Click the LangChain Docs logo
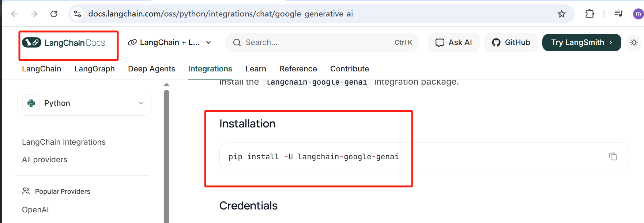This screenshot has height=223, width=644. pyautogui.click(x=64, y=43)
